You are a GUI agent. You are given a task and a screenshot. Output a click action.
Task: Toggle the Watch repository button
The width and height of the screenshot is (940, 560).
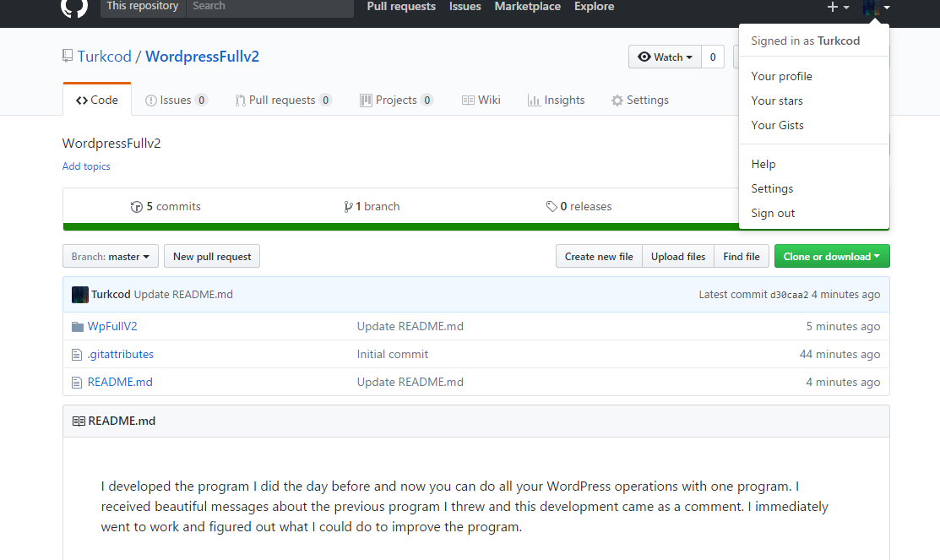[x=665, y=57]
